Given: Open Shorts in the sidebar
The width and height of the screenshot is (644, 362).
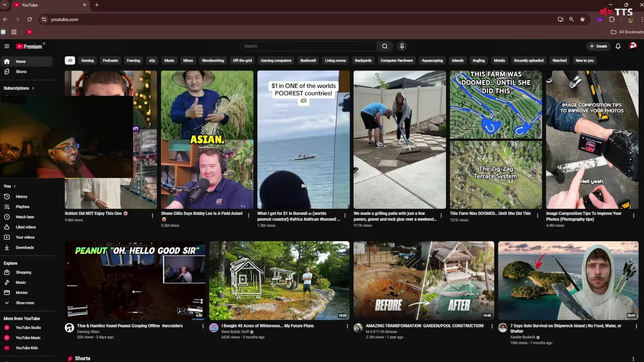Looking at the screenshot, I should tap(26, 71).
